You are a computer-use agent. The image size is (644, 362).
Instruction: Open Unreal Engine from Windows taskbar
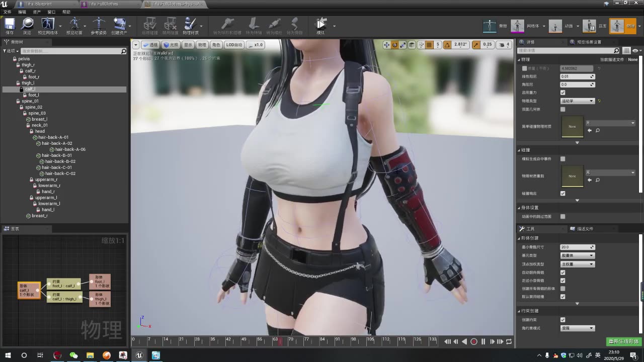click(x=139, y=355)
